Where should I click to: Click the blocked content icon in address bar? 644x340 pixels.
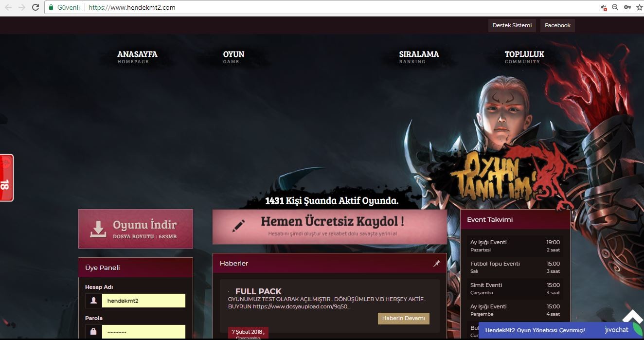(604, 7)
